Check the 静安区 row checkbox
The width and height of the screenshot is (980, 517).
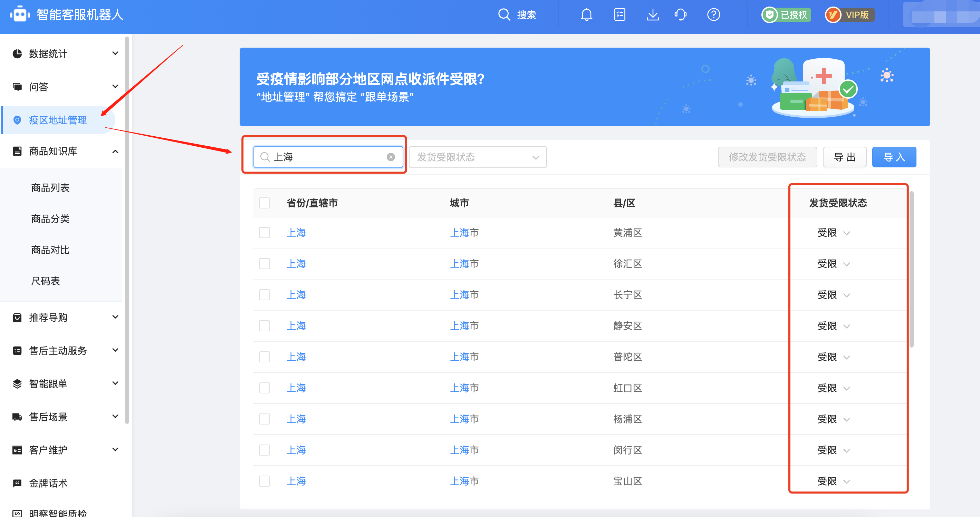tap(265, 325)
